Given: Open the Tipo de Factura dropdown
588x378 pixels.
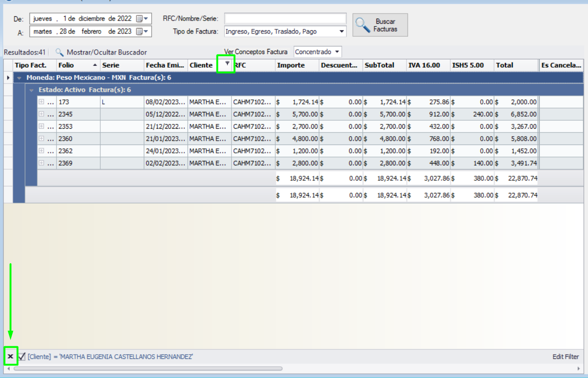Looking at the screenshot, I should [x=342, y=32].
